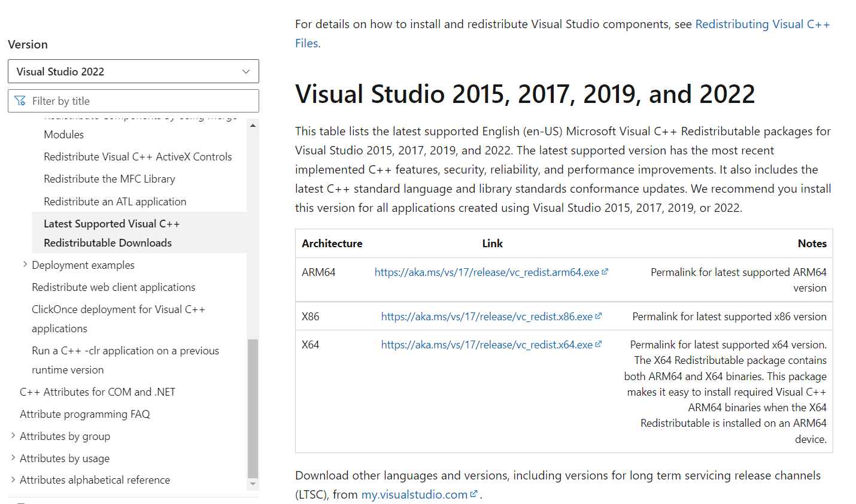The image size is (856, 504).
Task: Click the sidebar scroll up arrow
Action: click(x=253, y=126)
